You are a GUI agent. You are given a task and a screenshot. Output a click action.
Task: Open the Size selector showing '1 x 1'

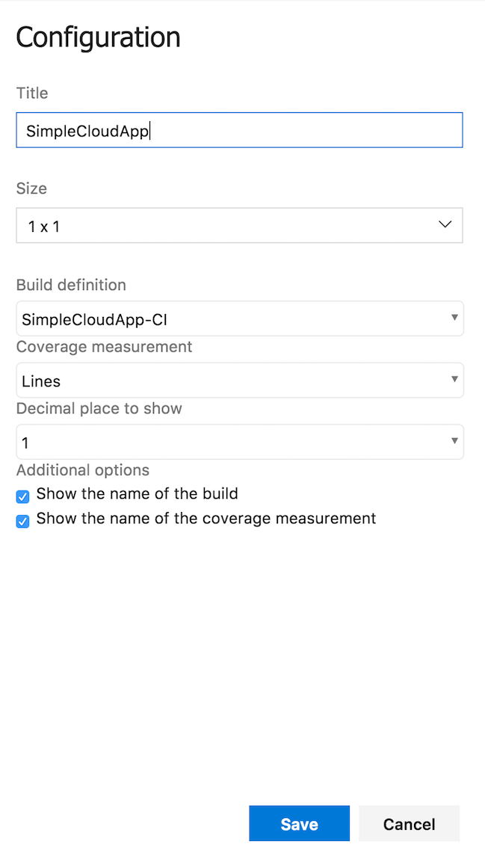coord(239,225)
